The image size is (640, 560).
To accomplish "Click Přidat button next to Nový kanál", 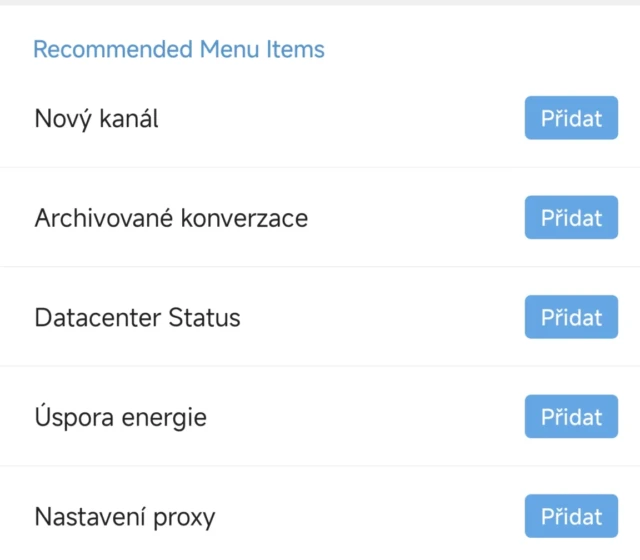I will click(571, 118).
